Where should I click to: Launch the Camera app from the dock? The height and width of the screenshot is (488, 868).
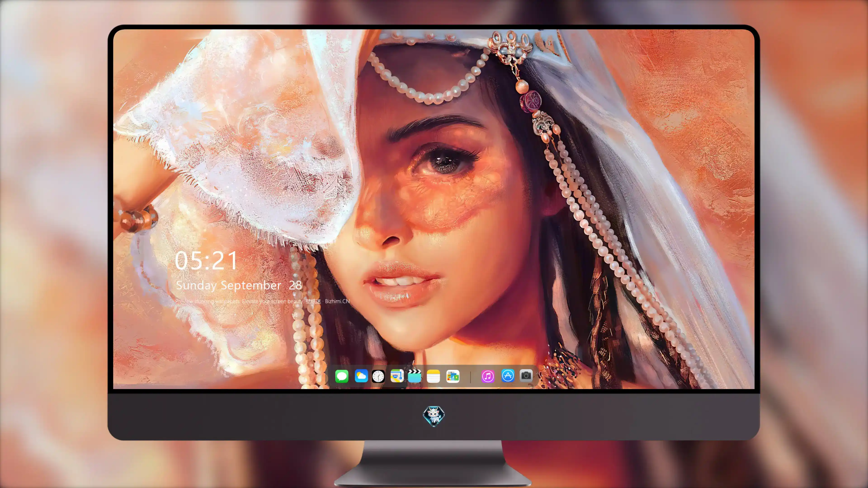(526, 375)
